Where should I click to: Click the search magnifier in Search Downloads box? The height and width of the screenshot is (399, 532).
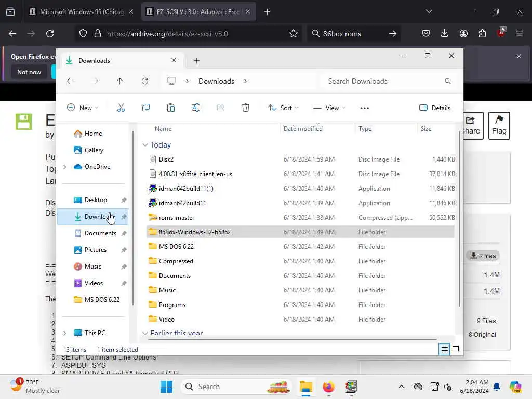point(447,81)
